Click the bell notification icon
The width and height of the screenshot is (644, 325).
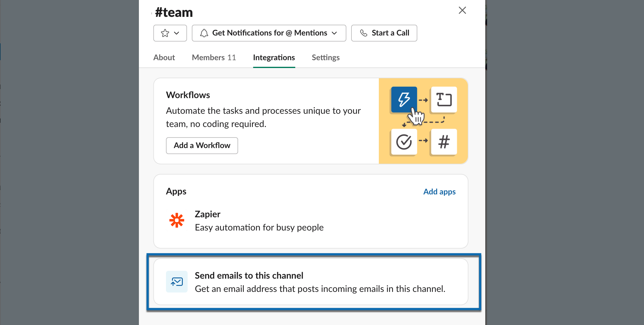click(204, 33)
